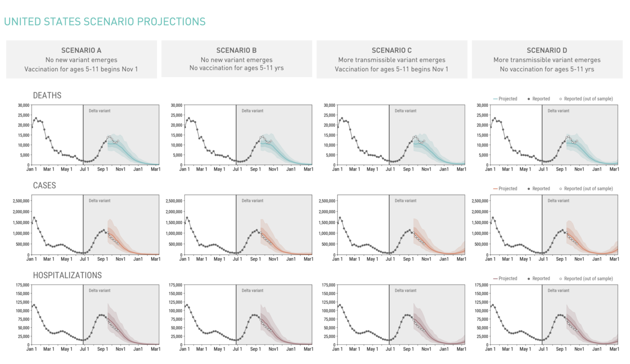Click the Hospitalizations section heading
The width and height of the screenshot is (630, 364).
67,275
